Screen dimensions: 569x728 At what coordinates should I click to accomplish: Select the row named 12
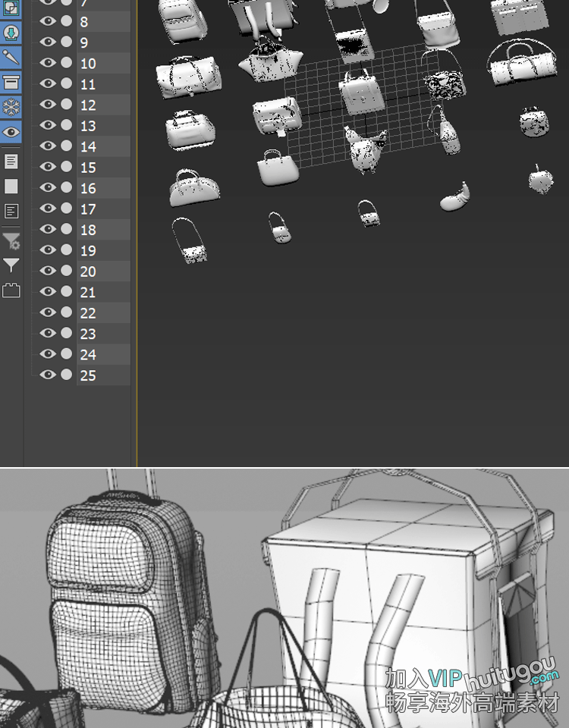point(103,105)
